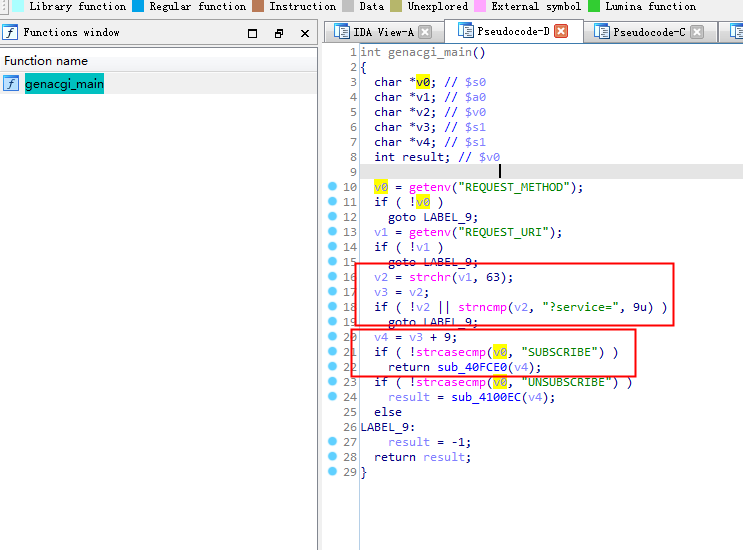This screenshot has width=743, height=550.
Task: Close the Pseudocode-D tab
Action: tap(561, 32)
